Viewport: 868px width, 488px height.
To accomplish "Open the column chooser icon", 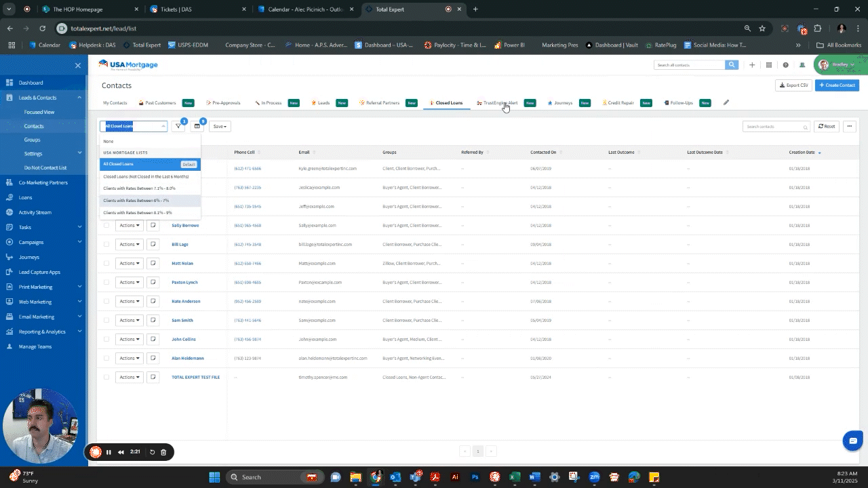I will click(197, 126).
